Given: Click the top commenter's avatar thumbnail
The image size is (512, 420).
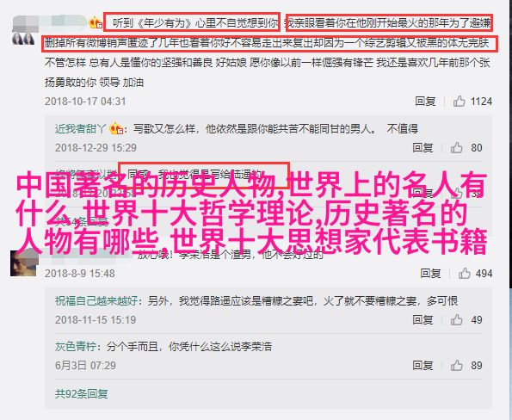Looking at the screenshot, I should [23, 38].
